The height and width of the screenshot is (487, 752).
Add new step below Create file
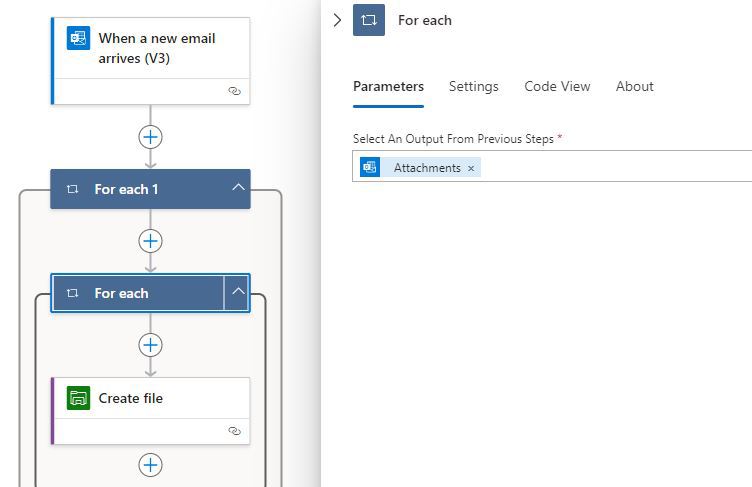point(151,465)
